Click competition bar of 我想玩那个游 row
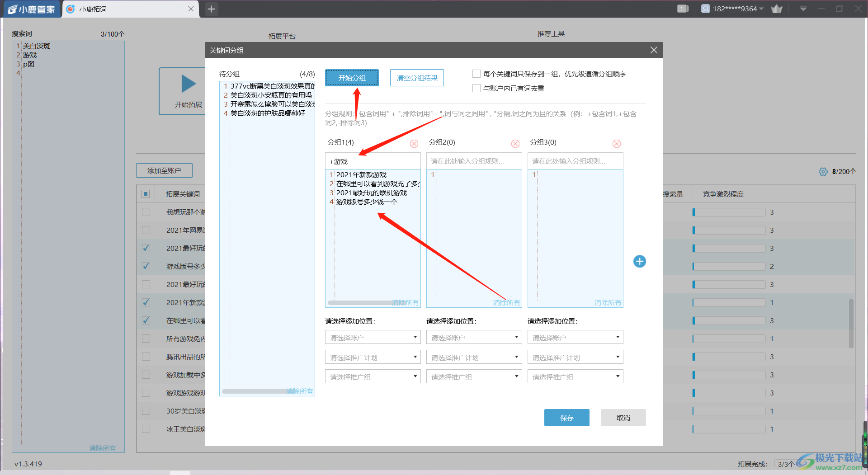This screenshot has height=475, width=868. [729, 212]
